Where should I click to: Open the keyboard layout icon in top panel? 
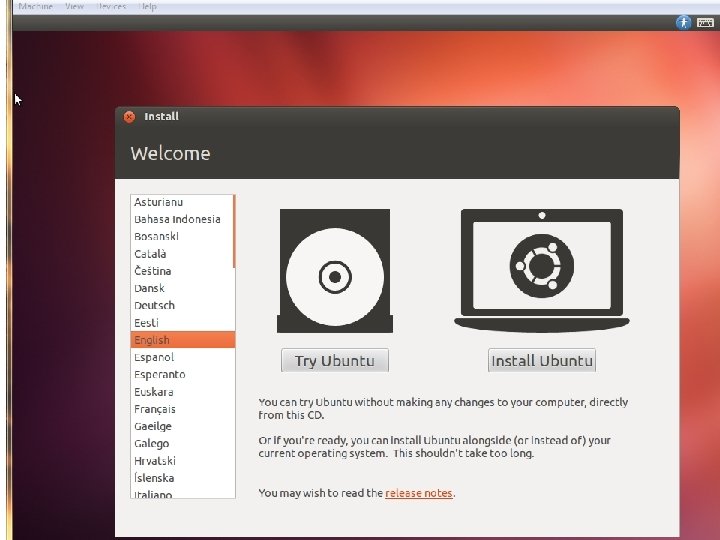(x=705, y=22)
